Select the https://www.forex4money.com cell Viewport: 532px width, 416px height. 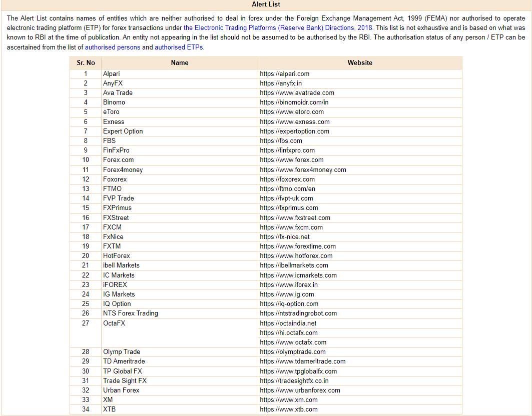[360, 170]
